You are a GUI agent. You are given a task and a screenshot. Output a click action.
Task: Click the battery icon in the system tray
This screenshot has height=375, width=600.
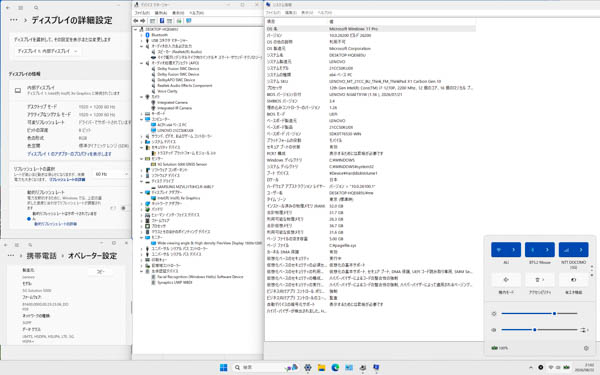[x=566, y=367]
